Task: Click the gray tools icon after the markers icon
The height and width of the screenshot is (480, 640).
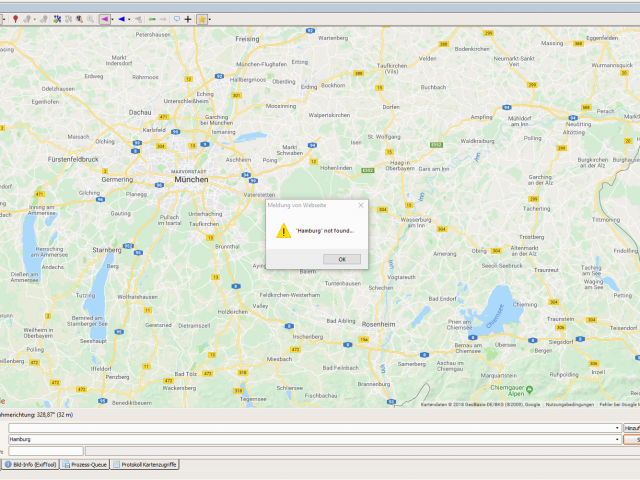Action: point(68,19)
